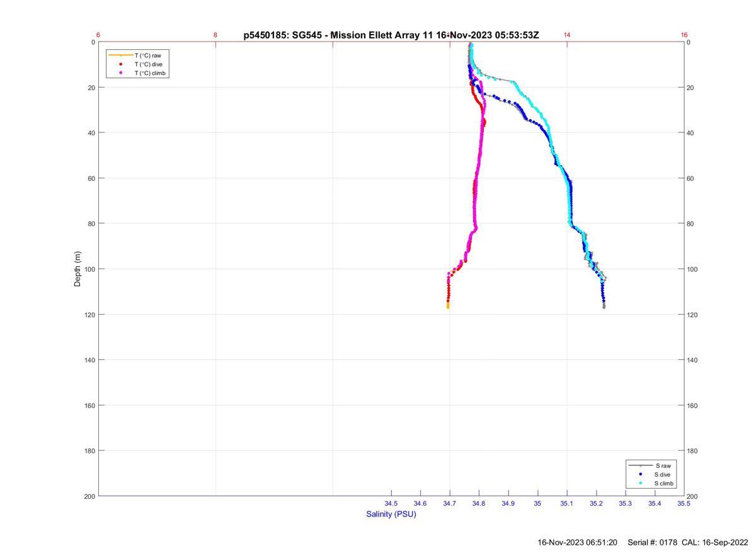756x558 pixels.
Task: Click the cyan S climb legend dot
Action: tap(640, 483)
